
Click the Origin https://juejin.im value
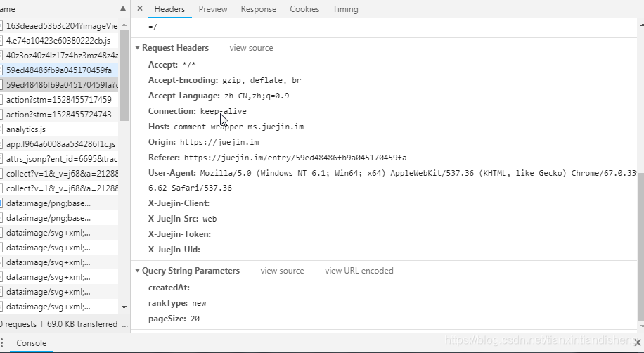[219, 143]
